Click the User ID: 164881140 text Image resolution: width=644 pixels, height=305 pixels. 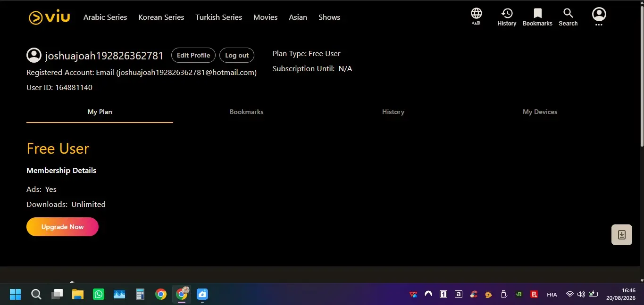click(59, 88)
